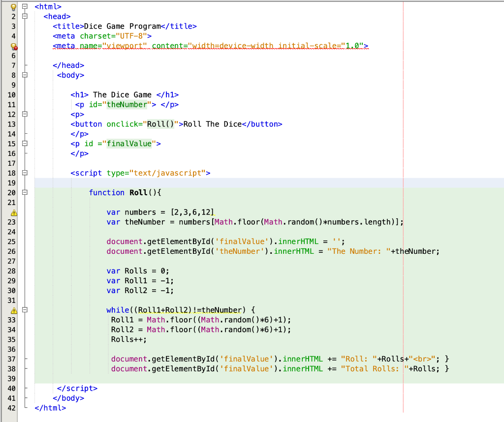This screenshot has width=504, height=422.
Task: Click the closing </head> tag
Action: coord(68,65)
